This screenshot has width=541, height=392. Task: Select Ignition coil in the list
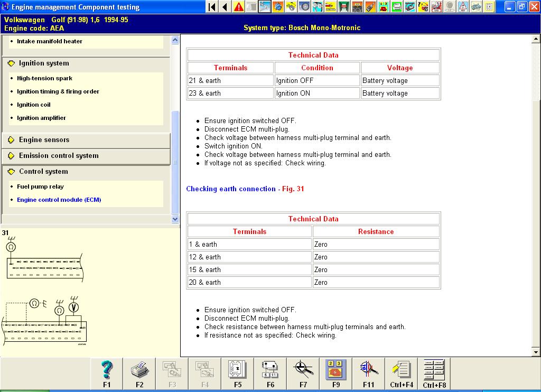(x=33, y=105)
